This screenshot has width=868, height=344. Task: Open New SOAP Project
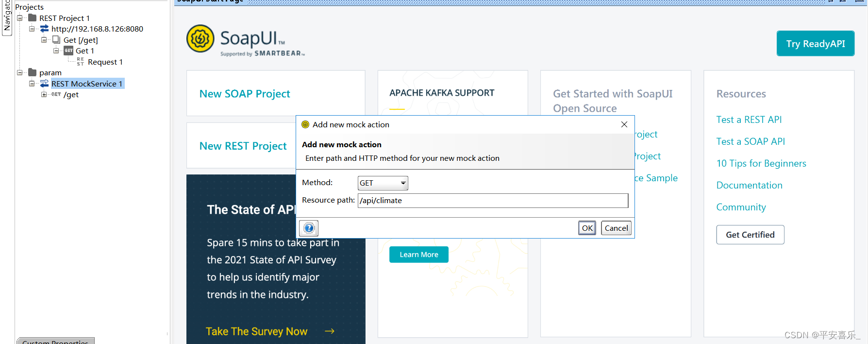(245, 94)
